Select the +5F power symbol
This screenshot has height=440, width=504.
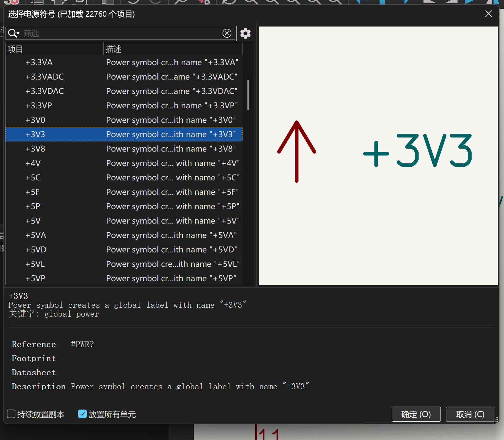pyautogui.click(x=124, y=192)
